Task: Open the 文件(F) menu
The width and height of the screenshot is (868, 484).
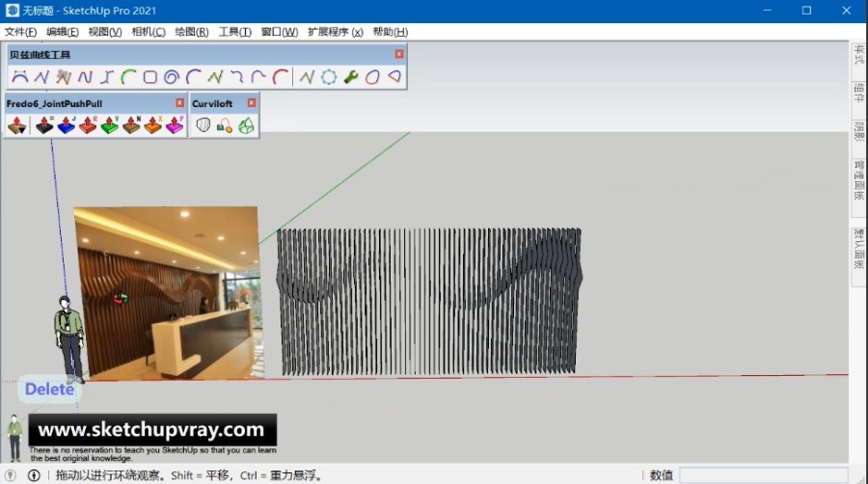Action: point(20,32)
